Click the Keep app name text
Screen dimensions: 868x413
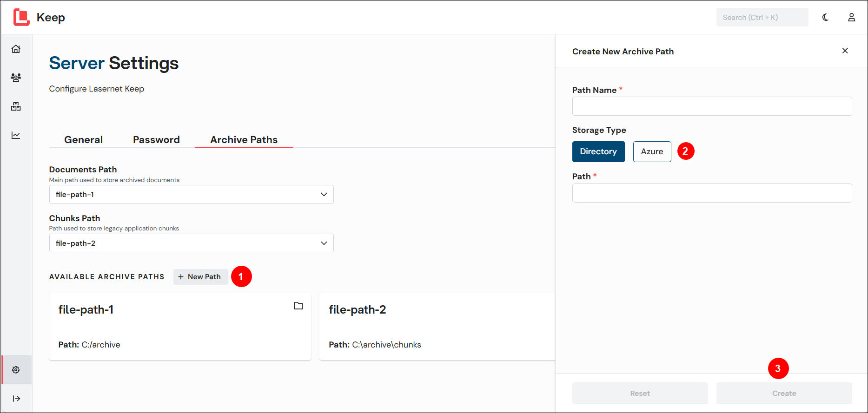(51, 18)
